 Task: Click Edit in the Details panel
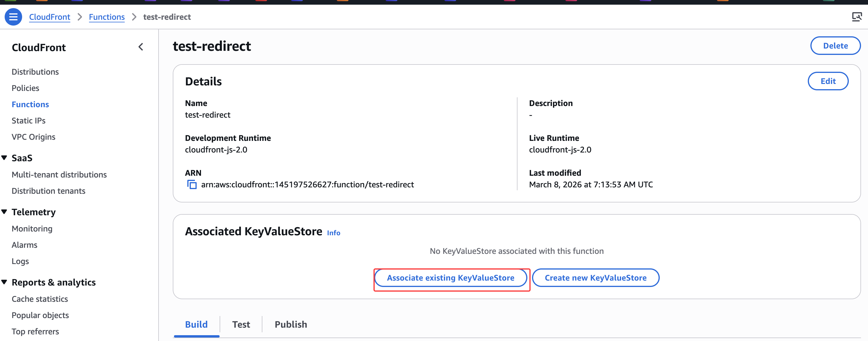pos(828,81)
